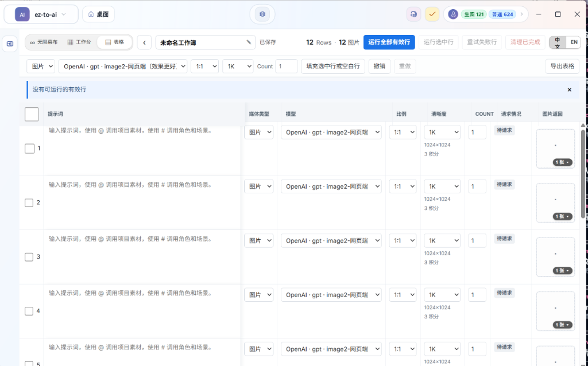Tick the checkbox for row 3
This screenshot has width=588, height=366.
[x=29, y=257]
